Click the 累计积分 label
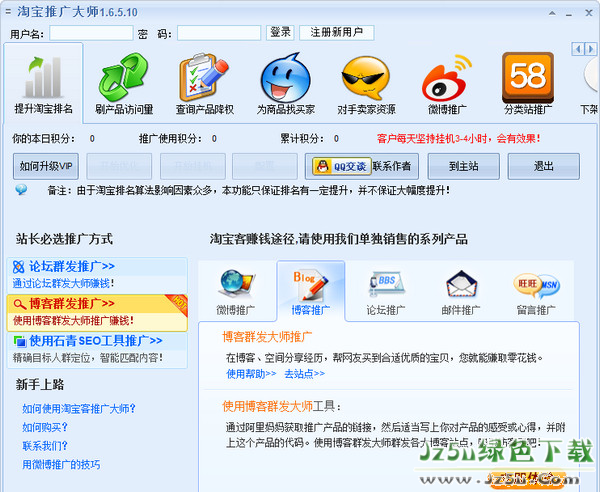The image size is (600, 492). click(302, 138)
